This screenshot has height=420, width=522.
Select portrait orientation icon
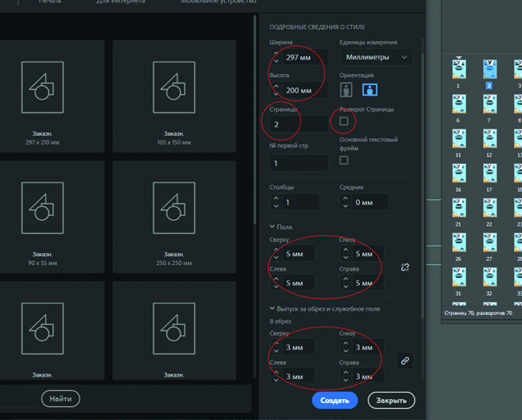(x=347, y=90)
